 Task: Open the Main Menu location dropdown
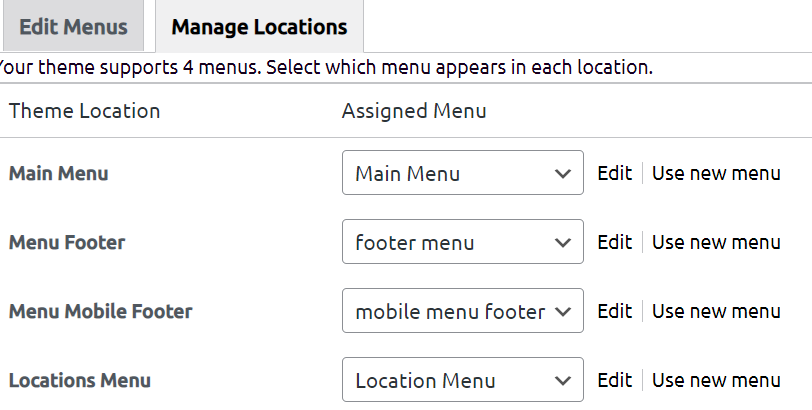[462, 173]
